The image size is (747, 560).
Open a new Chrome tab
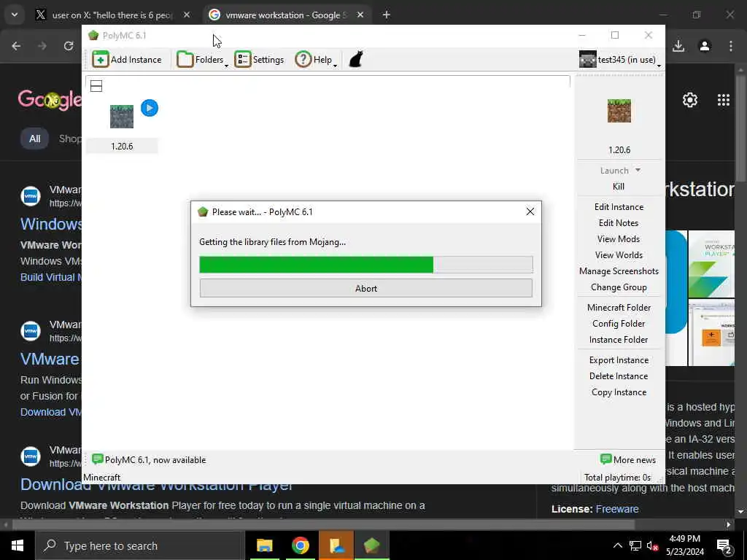tap(387, 15)
